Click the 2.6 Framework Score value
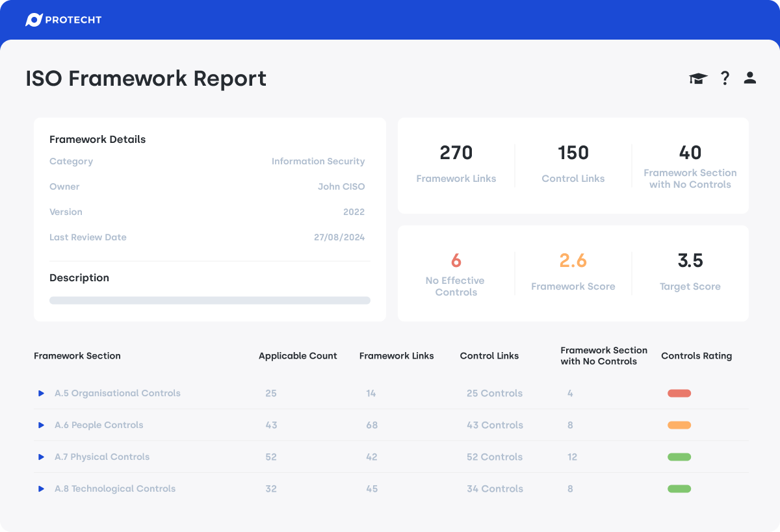780x532 pixels. pos(573,260)
